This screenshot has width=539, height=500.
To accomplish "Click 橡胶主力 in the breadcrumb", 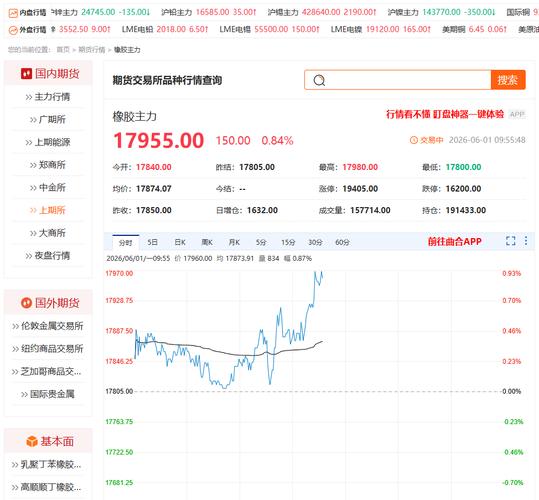I will [x=127, y=50].
